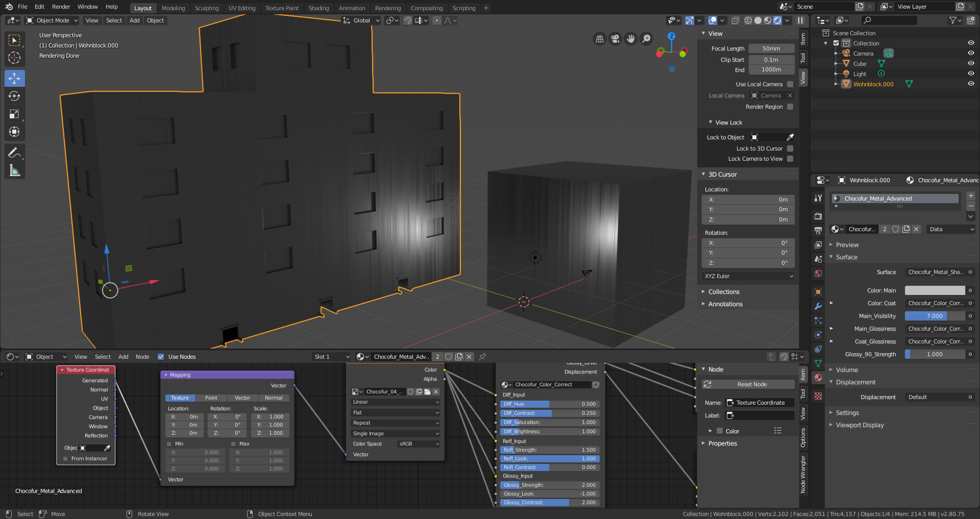Click the zoom magnifier viewport icon

646,39
